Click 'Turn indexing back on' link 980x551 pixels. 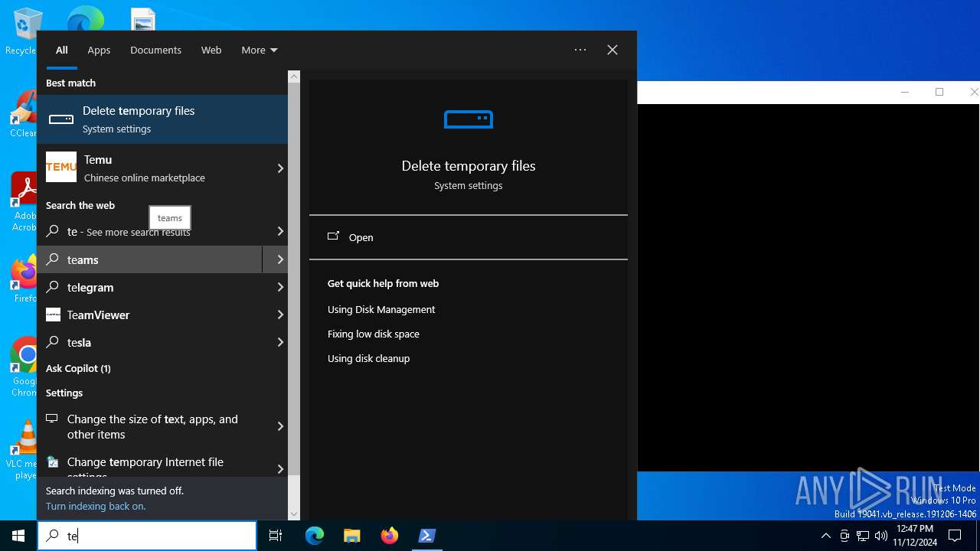pyautogui.click(x=96, y=506)
